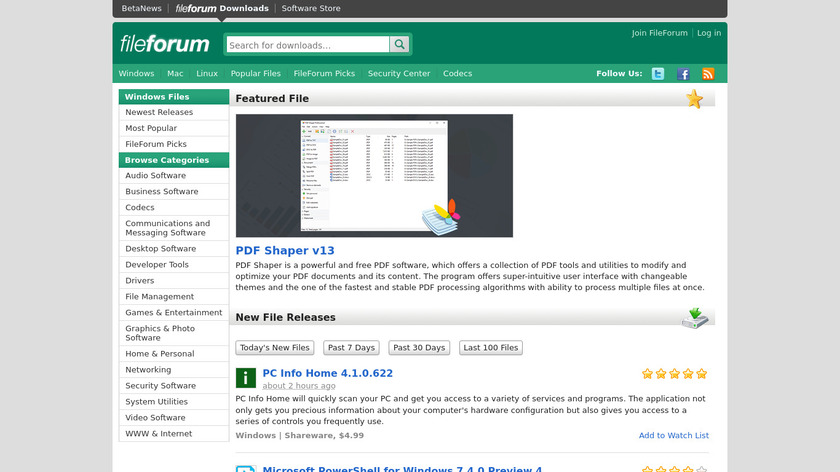Viewport: 840px width, 472px height.
Task: Open PC Info Home 4.1.0.622 link
Action: pos(327,373)
